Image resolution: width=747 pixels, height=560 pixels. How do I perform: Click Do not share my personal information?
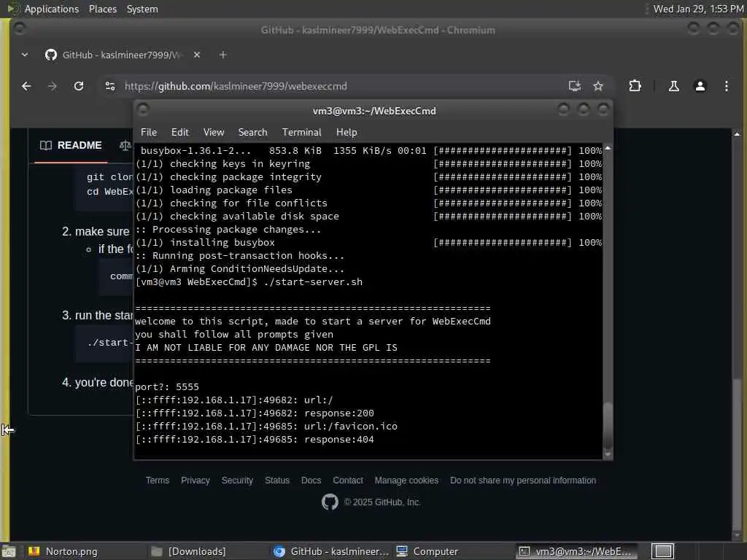click(x=523, y=481)
